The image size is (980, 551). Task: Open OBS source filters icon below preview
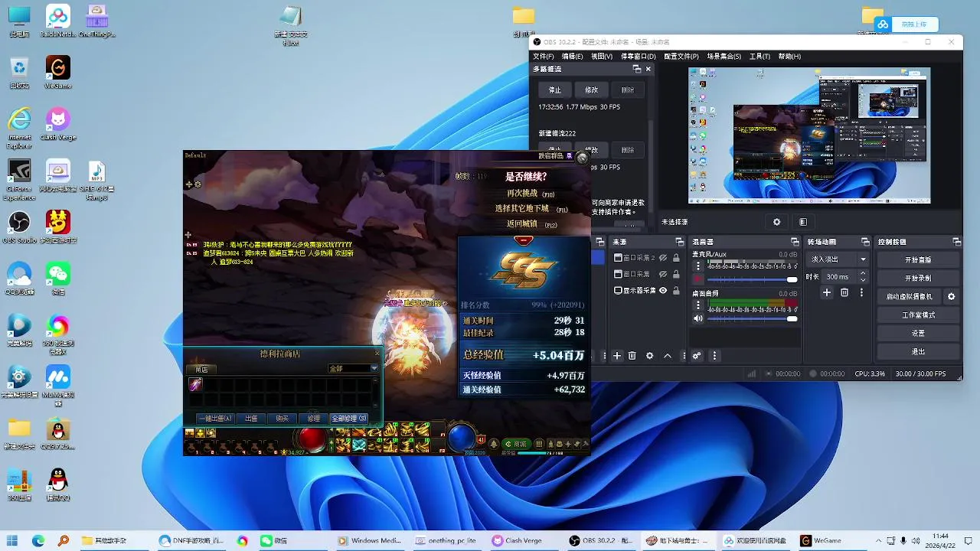tap(802, 222)
